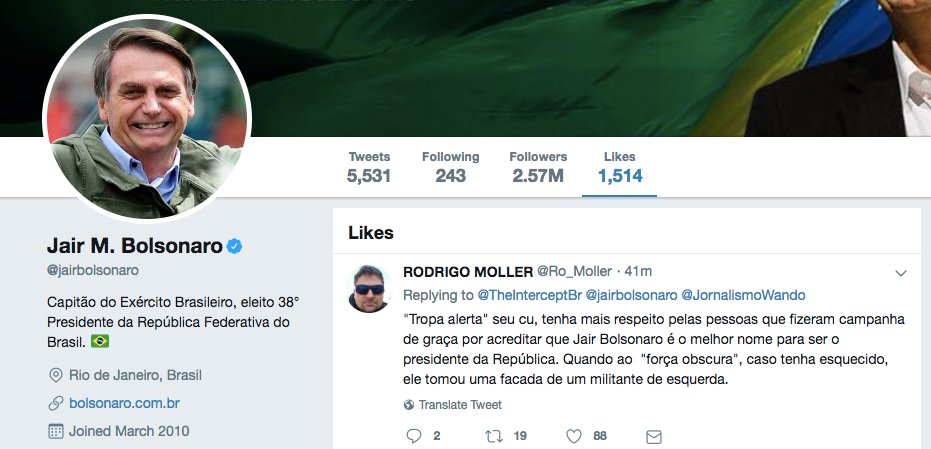Click the direct message envelope icon

pyautogui.click(x=654, y=437)
